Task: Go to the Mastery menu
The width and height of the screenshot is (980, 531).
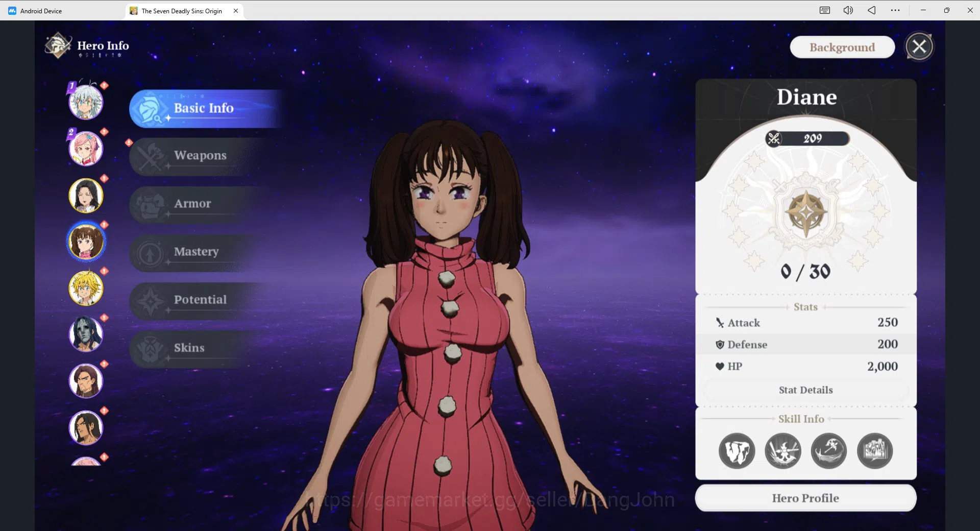Action: point(199,252)
